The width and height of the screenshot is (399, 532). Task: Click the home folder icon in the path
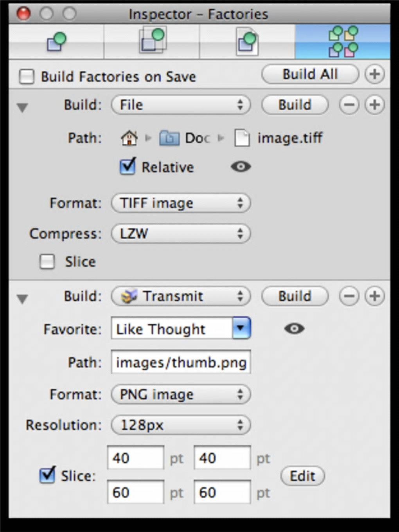[129, 138]
